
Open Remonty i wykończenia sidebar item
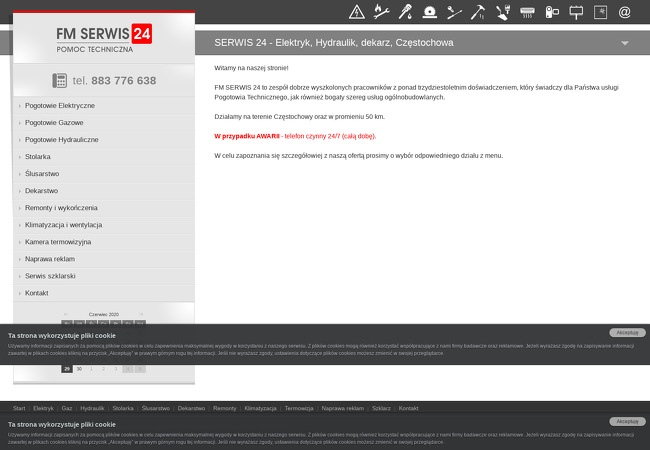tap(104, 208)
